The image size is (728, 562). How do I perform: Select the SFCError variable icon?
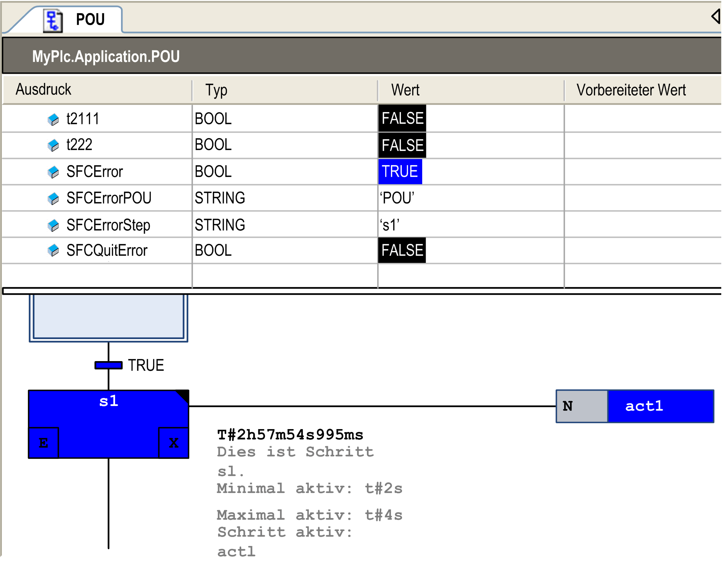53,172
